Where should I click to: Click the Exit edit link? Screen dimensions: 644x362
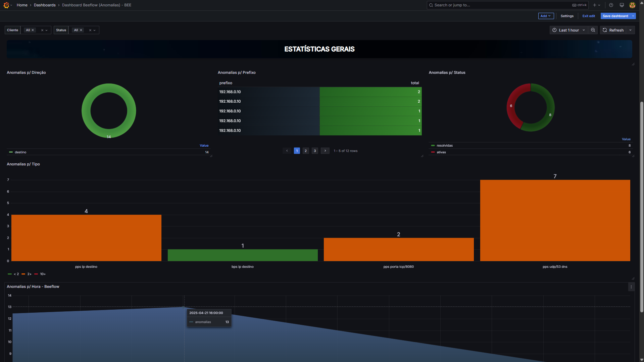click(589, 16)
